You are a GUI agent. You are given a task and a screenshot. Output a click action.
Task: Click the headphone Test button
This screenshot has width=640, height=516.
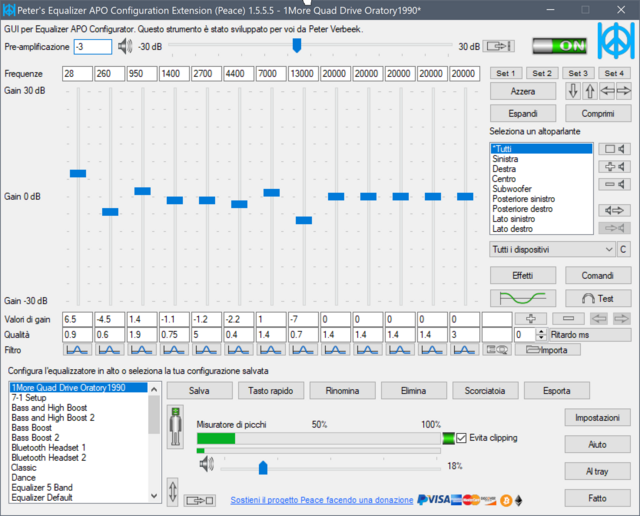point(598,298)
